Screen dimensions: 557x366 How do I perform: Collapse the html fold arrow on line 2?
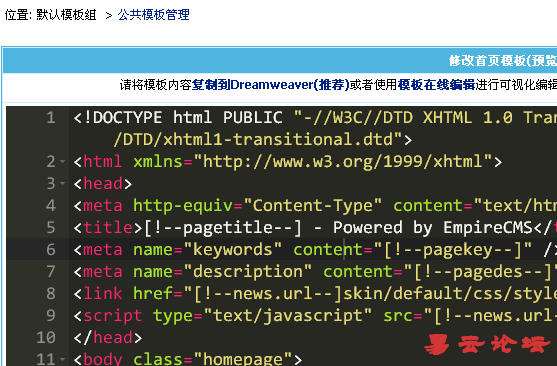[63, 162]
